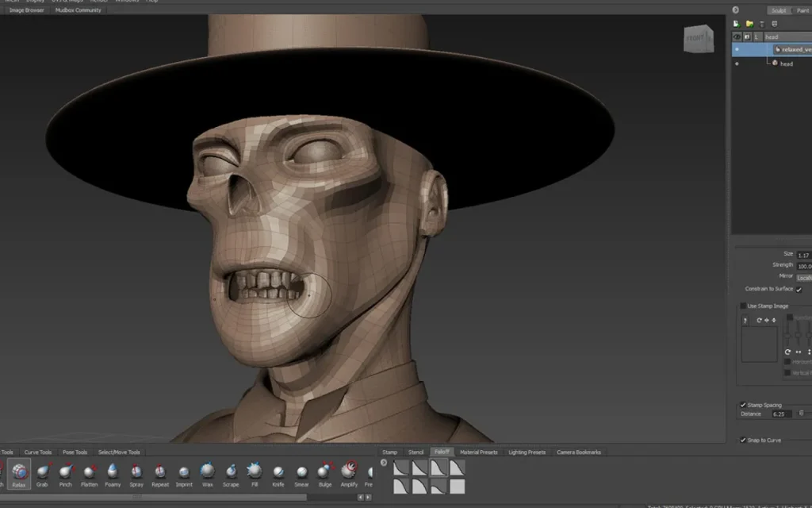This screenshot has width=812, height=508.
Task: Click the horizontal flip arrows icon under sliders
Action: pyautogui.click(x=799, y=352)
